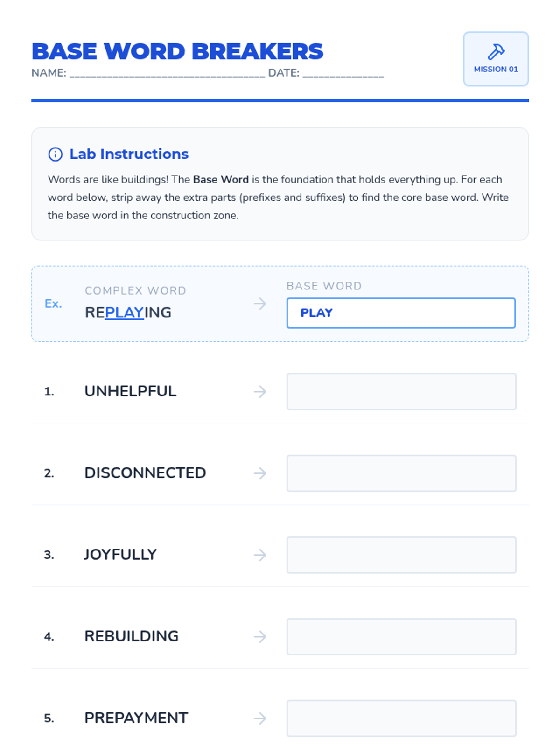This screenshot has height=747, width=560.
Task: Click the NAME blank line
Action: pos(167,74)
